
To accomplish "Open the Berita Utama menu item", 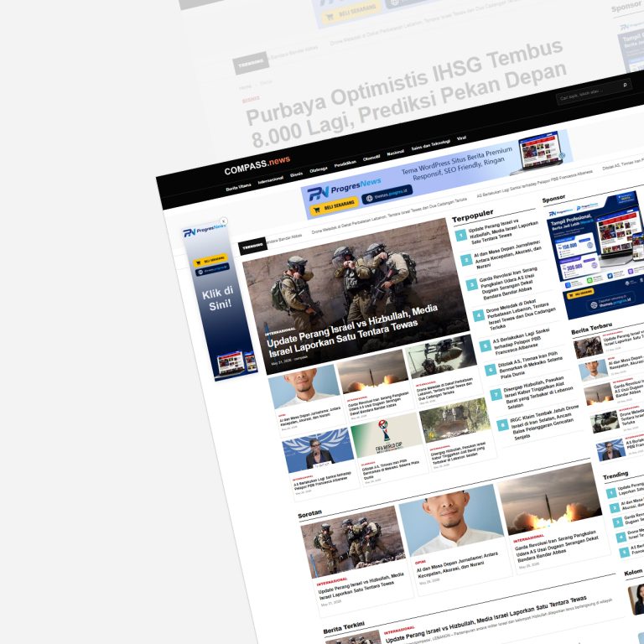I will 239,187.
